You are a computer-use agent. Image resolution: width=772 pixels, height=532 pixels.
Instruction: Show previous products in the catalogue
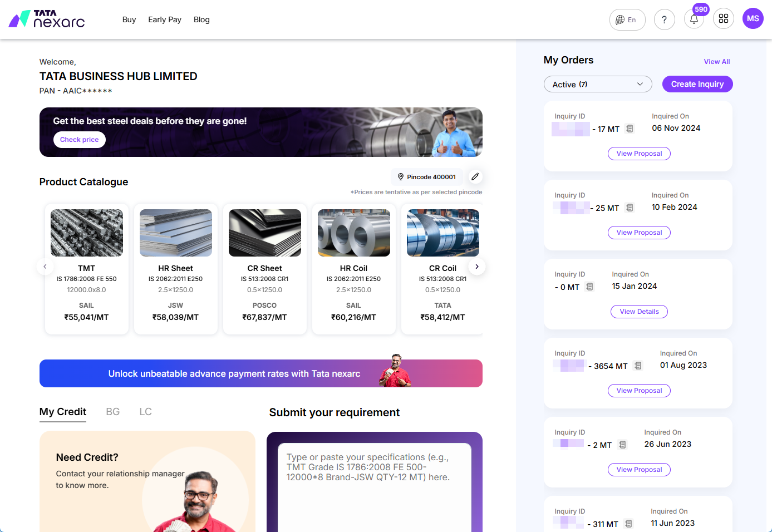[45, 267]
